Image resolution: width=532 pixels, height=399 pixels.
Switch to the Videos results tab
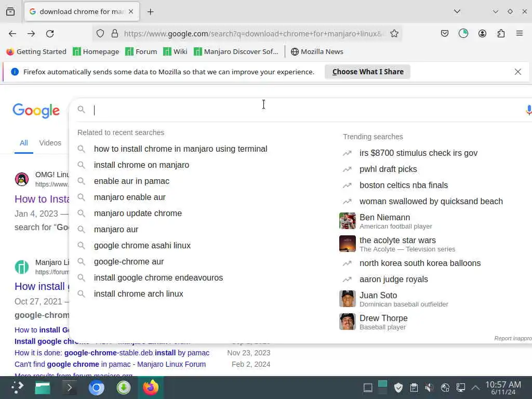50,143
